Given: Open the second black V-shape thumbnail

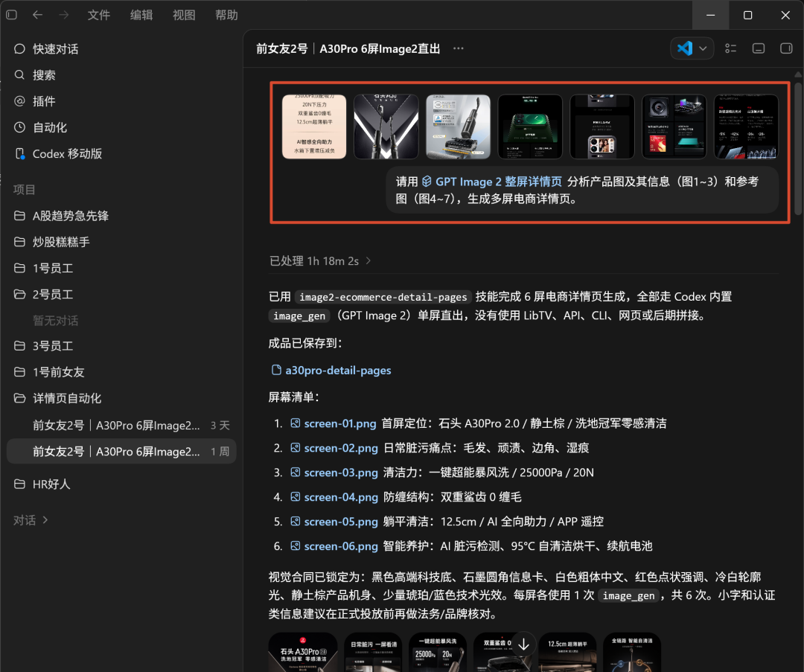Looking at the screenshot, I should coord(386,127).
